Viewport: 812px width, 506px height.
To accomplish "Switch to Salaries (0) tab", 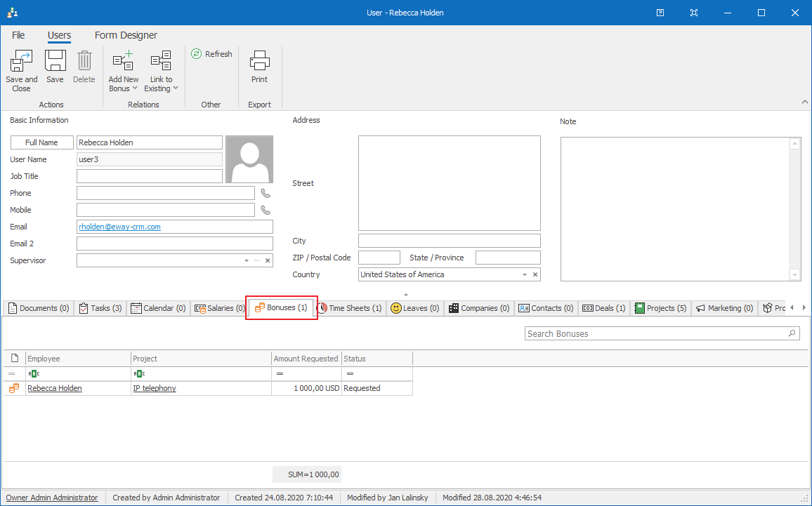I will [x=220, y=308].
